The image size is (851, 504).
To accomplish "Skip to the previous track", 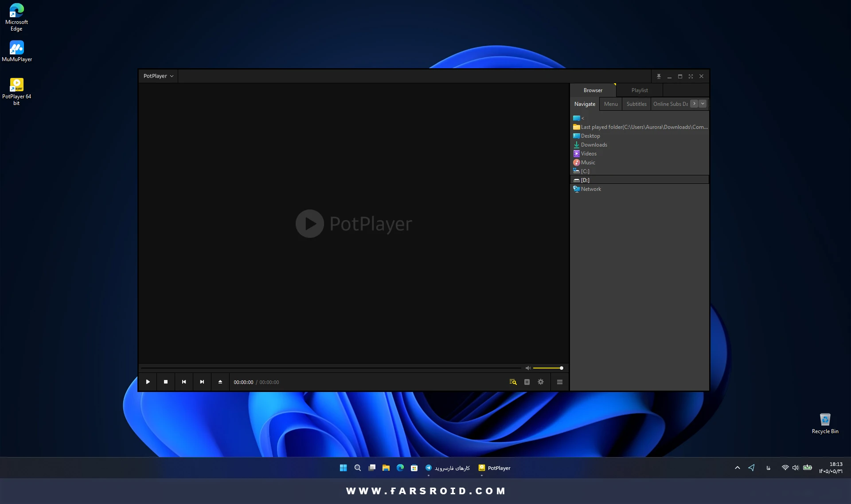I will pos(184,382).
